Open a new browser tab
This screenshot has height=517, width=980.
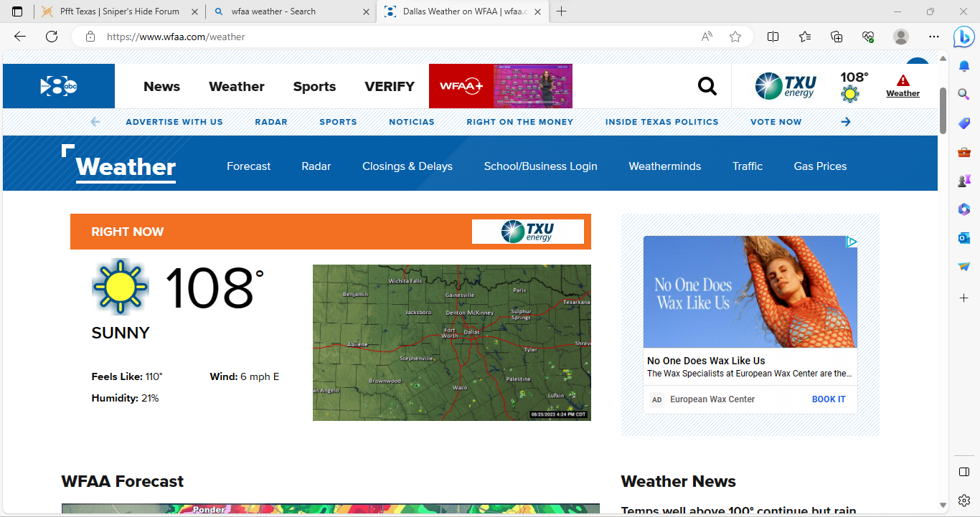coord(562,11)
